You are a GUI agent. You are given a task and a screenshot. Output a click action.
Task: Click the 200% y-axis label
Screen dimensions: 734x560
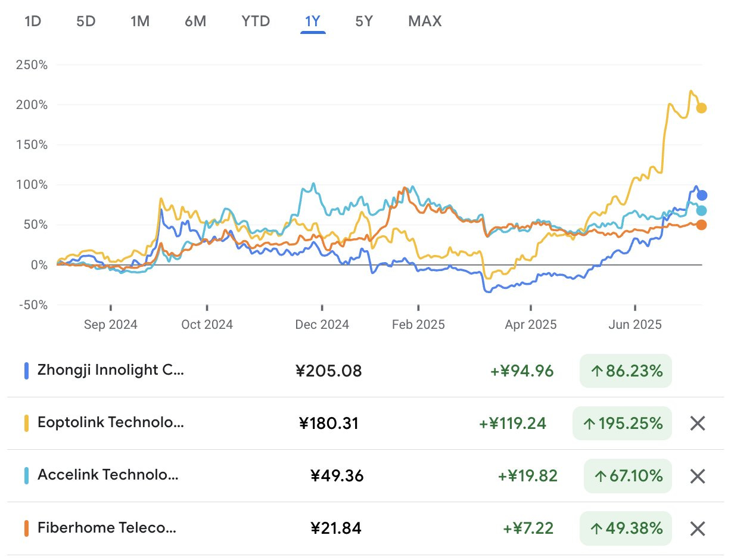[32, 104]
